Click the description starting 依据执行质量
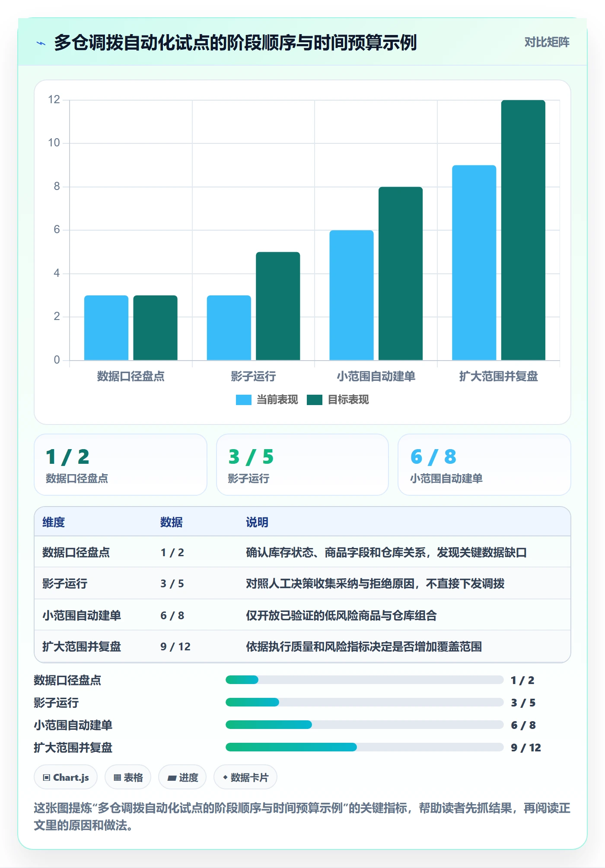 [x=364, y=646]
